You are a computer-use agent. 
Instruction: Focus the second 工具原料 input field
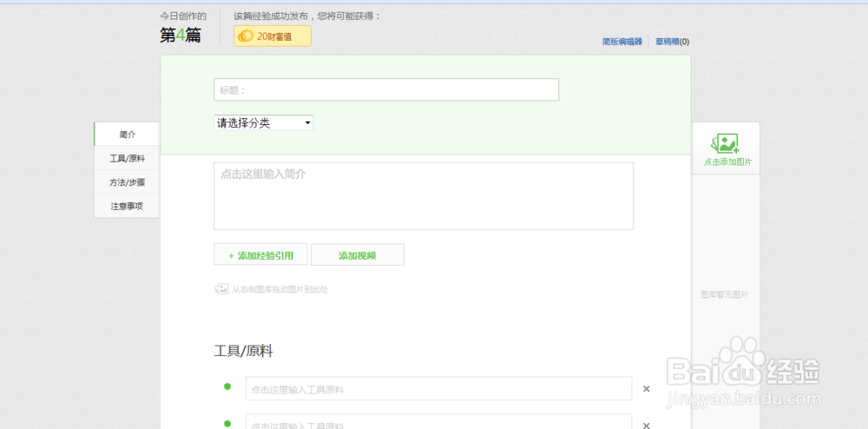coord(439,421)
